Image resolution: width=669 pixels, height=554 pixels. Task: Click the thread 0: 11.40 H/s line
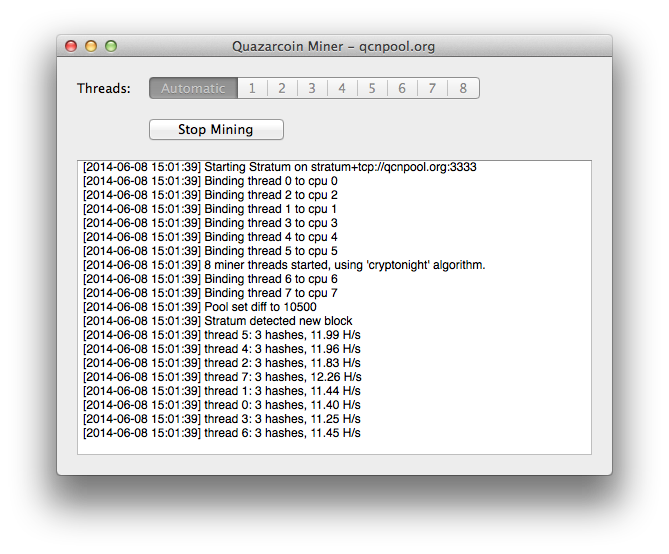[222, 405]
